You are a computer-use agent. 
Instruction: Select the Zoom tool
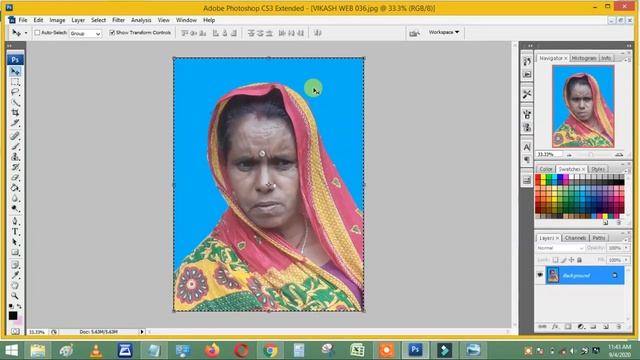click(15, 295)
